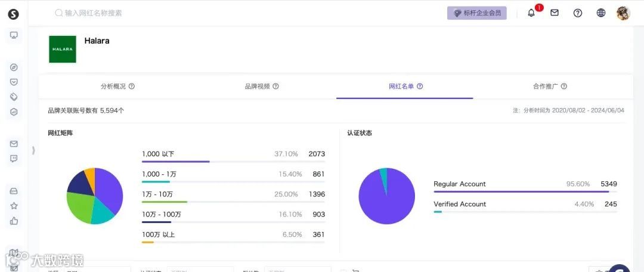Click the 1万 - 10万 green progress bar
The image size is (644, 272).
click(233, 202)
